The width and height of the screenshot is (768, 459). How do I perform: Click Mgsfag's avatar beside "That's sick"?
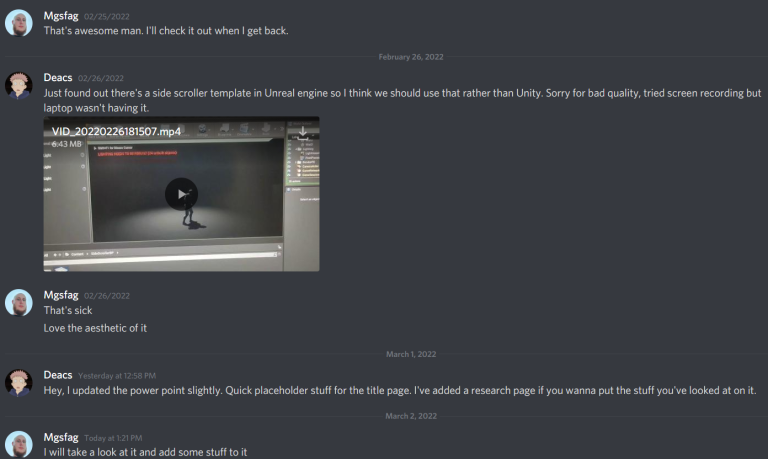coord(19,302)
